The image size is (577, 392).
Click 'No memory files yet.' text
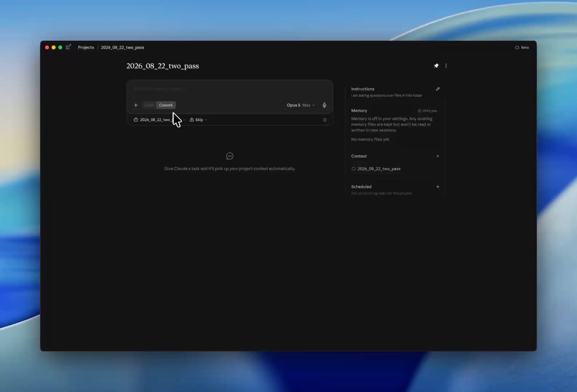[x=371, y=139]
